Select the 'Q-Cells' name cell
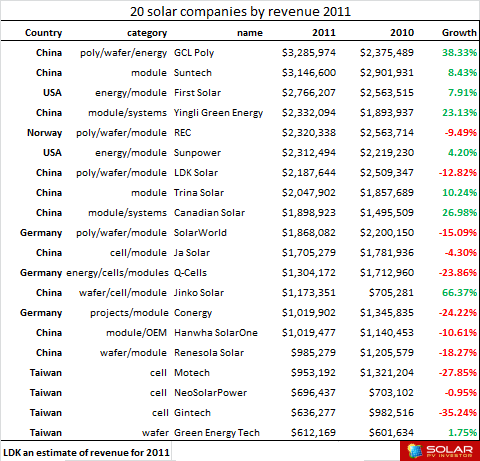 tap(190, 273)
